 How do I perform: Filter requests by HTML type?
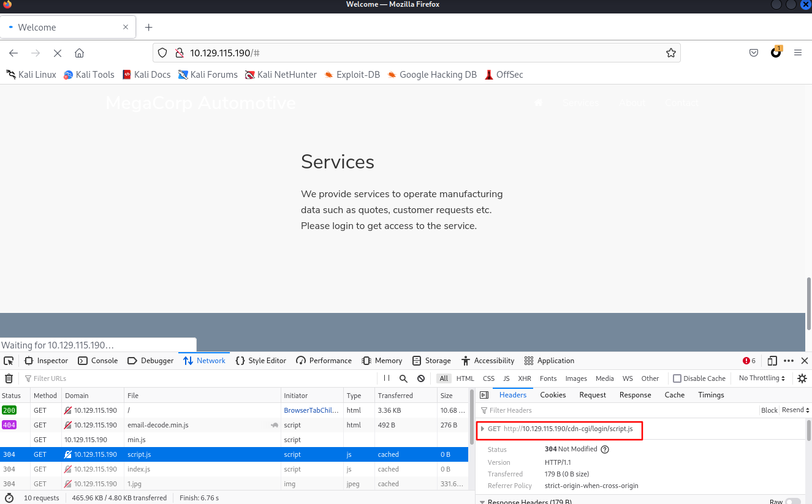point(465,378)
